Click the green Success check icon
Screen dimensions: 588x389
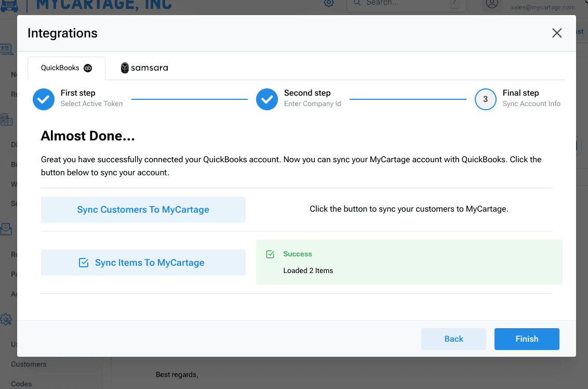(x=270, y=254)
